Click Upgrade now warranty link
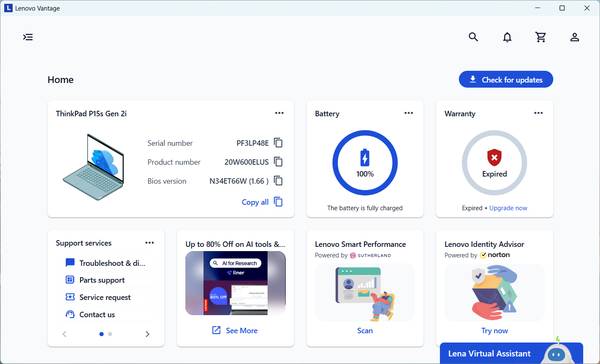 click(508, 208)
